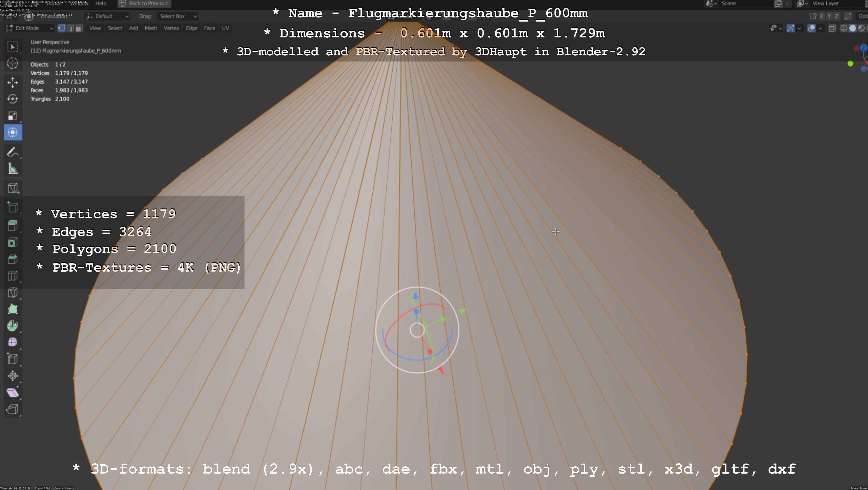The width and height of the screenshot is (868, 490).
Task: Open the Drag Select Box dropdown
Action: point(178,16)
